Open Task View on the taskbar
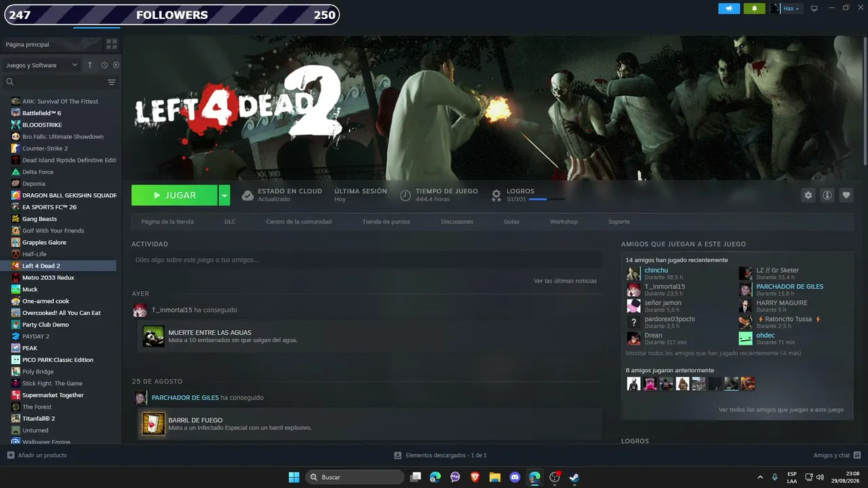Screen dimensions: 868x488 click(416, 477)
